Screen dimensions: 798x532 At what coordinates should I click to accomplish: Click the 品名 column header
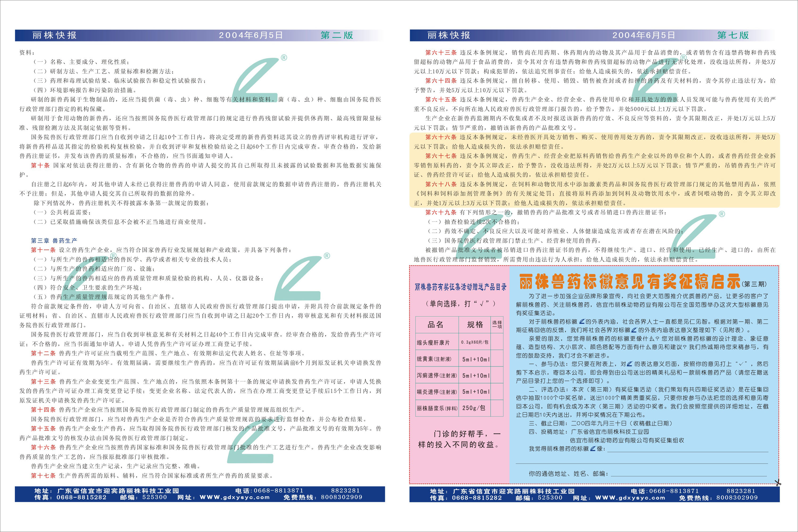pyautogui.click(x=436, y=325)
